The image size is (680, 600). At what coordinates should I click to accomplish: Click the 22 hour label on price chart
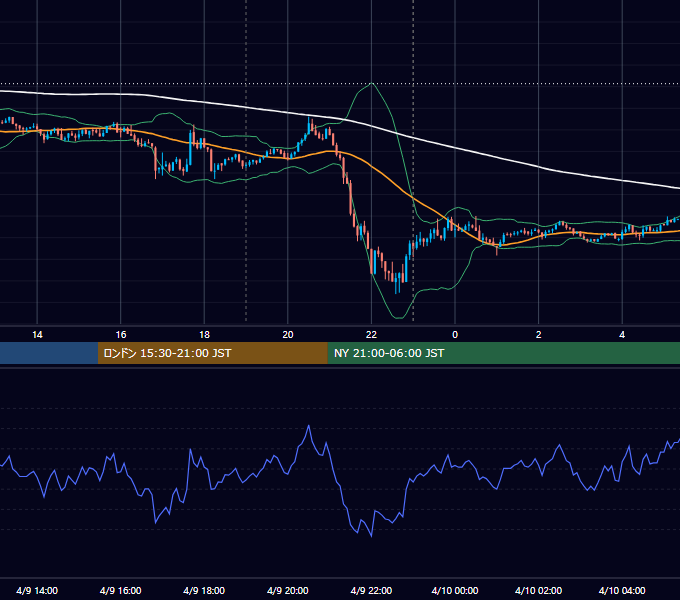[x=371, y=335]
